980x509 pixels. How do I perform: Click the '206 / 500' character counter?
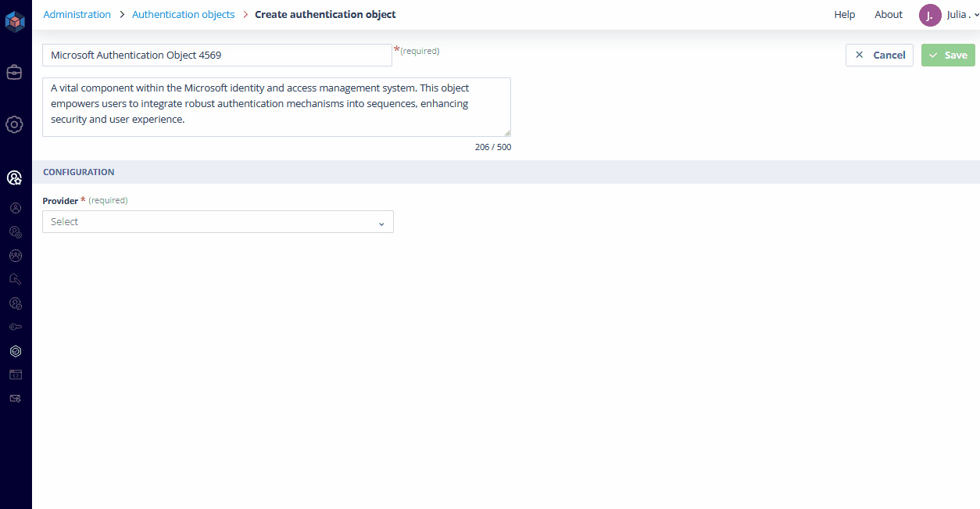[x=493, y=147]
